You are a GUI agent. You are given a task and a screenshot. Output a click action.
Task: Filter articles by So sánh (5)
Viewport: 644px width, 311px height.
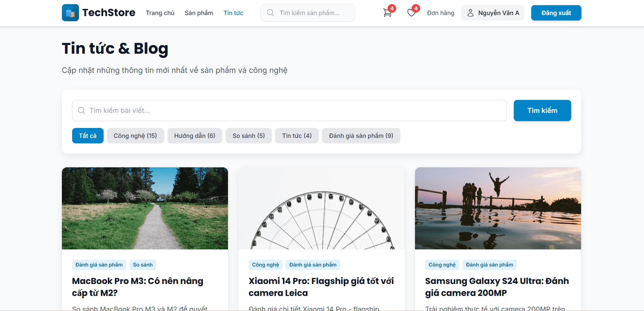pos(249,135)
